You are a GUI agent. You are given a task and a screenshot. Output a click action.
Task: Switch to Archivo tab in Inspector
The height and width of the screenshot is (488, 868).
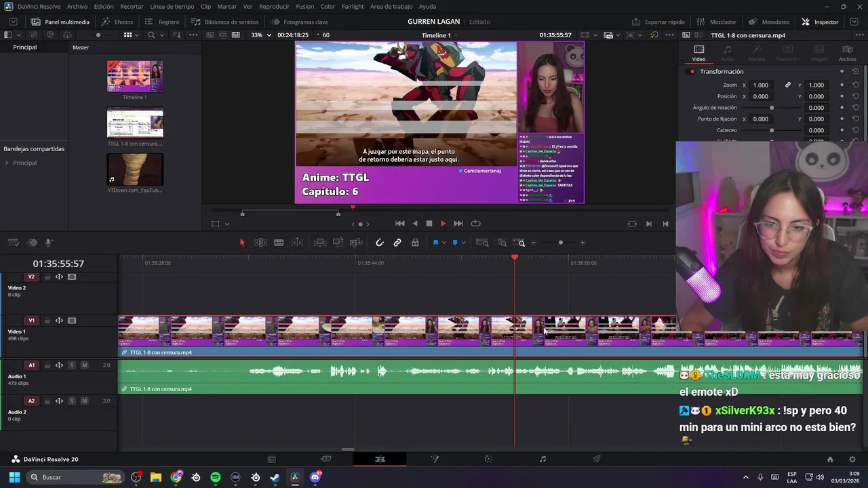click(x=847, y=52)
